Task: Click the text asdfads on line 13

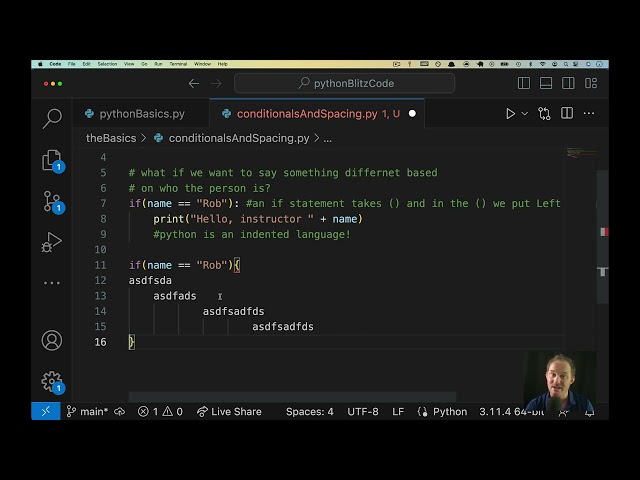Action: (175, 296)
